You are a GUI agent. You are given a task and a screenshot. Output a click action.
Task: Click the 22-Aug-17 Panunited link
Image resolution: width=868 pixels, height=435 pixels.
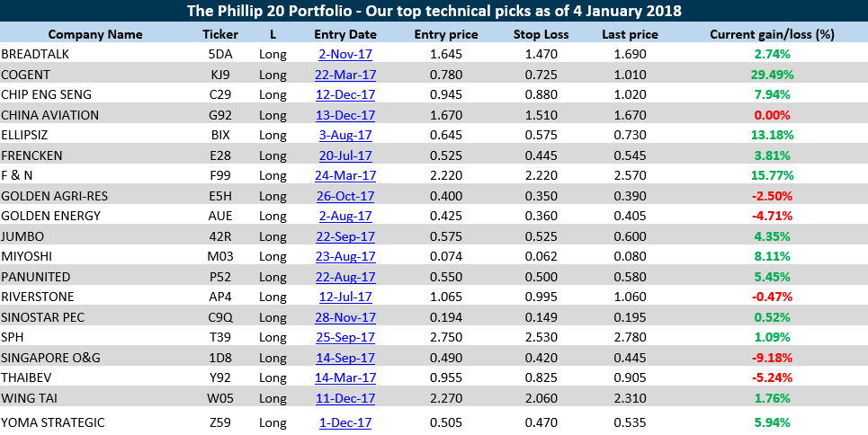tap(345, 277)
